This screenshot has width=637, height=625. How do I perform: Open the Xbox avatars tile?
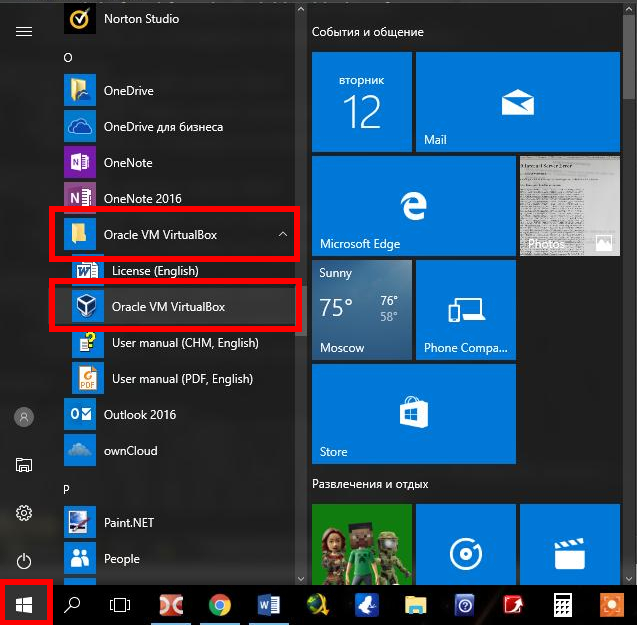[x=362, y=545]
